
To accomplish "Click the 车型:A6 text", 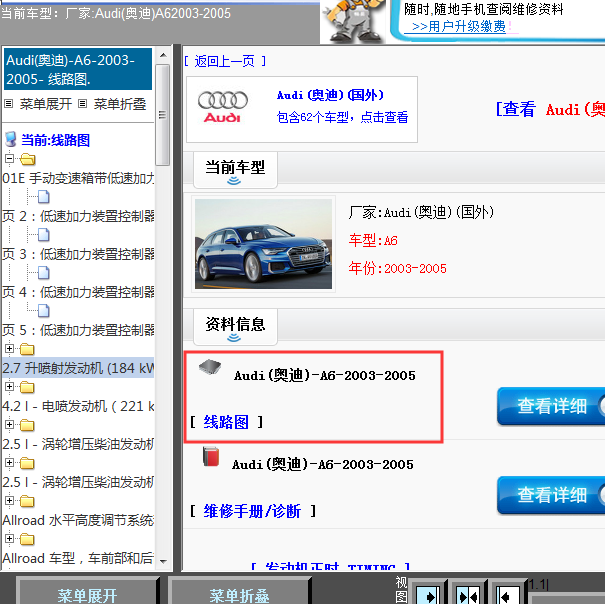I will tap(373, 240).
